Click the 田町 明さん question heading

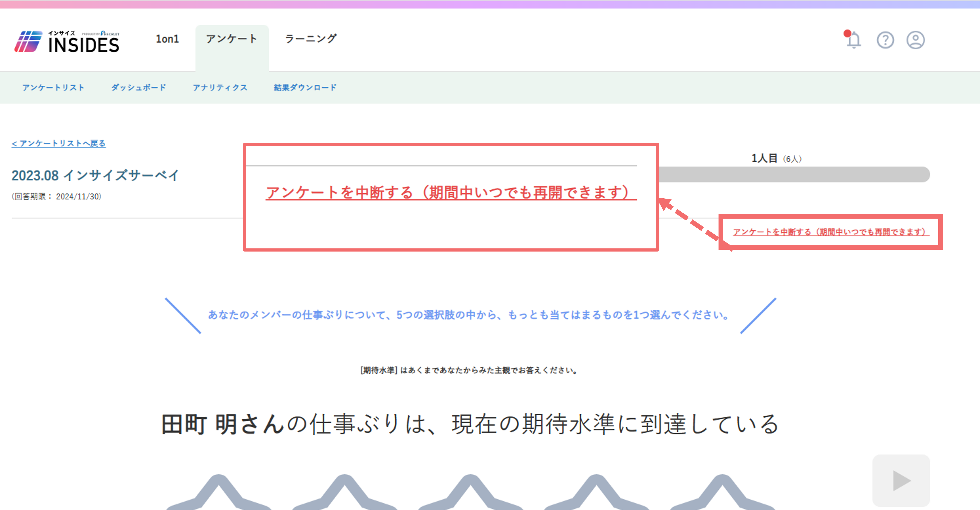coord(470,424)
